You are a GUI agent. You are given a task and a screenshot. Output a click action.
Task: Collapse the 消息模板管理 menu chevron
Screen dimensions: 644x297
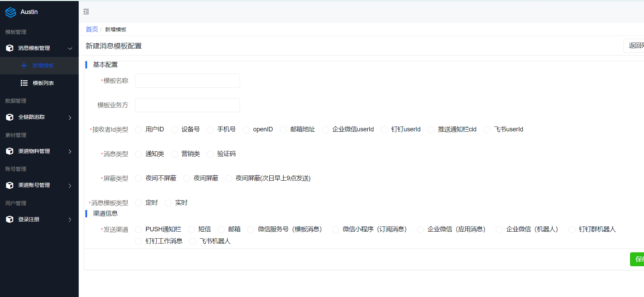tap(70, 48)
